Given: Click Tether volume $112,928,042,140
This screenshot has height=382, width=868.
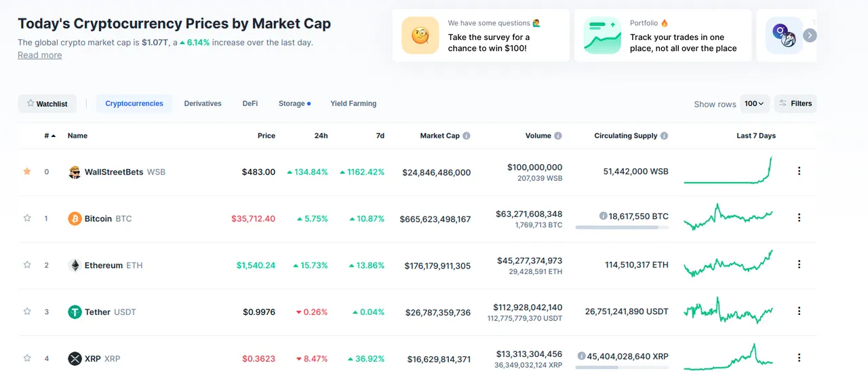Looking at the screenshot, I should tap(529, 307).
